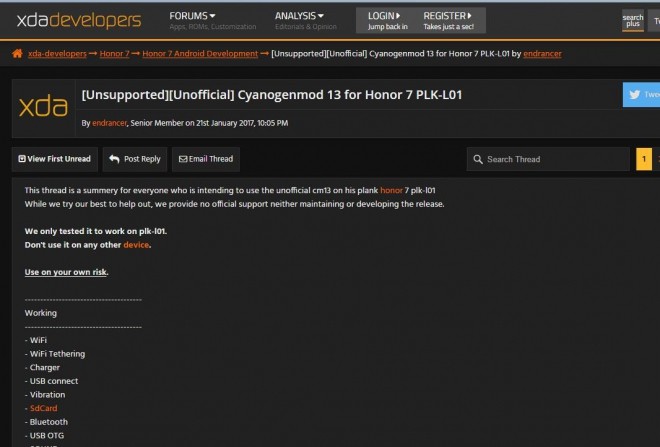Select page 1 in pagination
The image size is (660, 447).
point(644,159)
